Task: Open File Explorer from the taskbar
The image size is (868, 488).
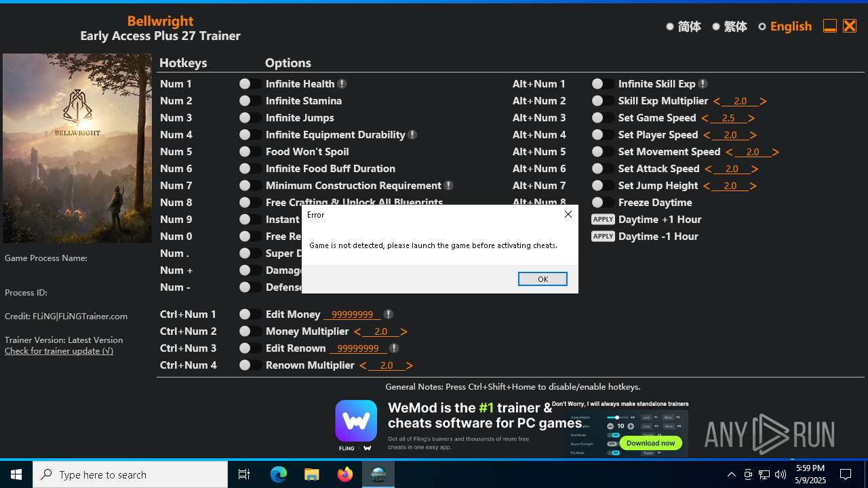Action: pos(312,474)
